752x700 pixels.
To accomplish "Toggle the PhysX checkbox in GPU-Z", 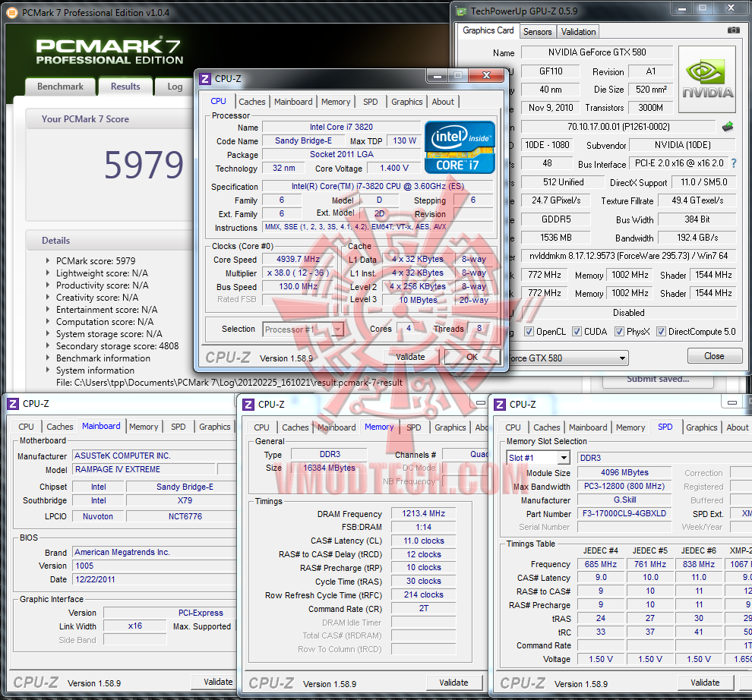I will [620, 332].
